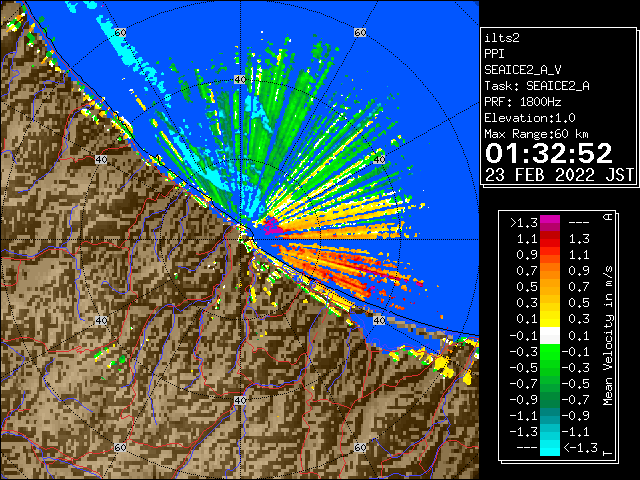Image resolution: width=640 pixels, height=480 pixels.
Task: Click the "60" range label at upper-left
Action: pos(120,32)
